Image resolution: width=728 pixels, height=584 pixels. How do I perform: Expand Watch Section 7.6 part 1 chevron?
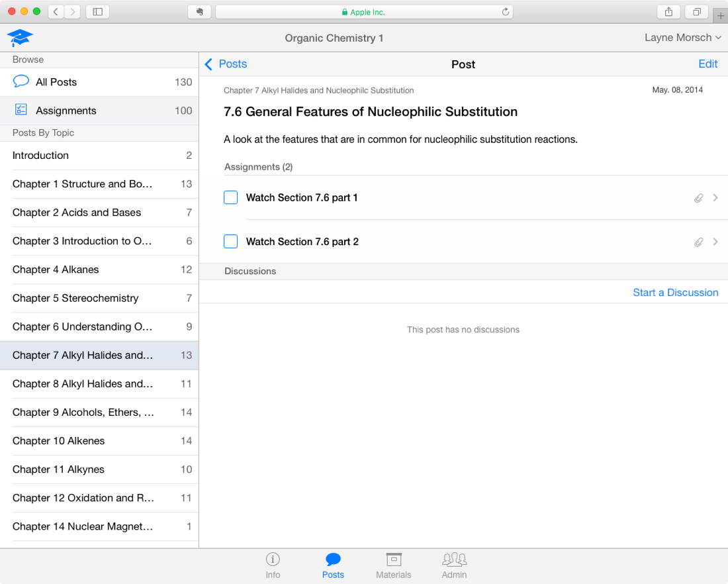coord(715,197)
